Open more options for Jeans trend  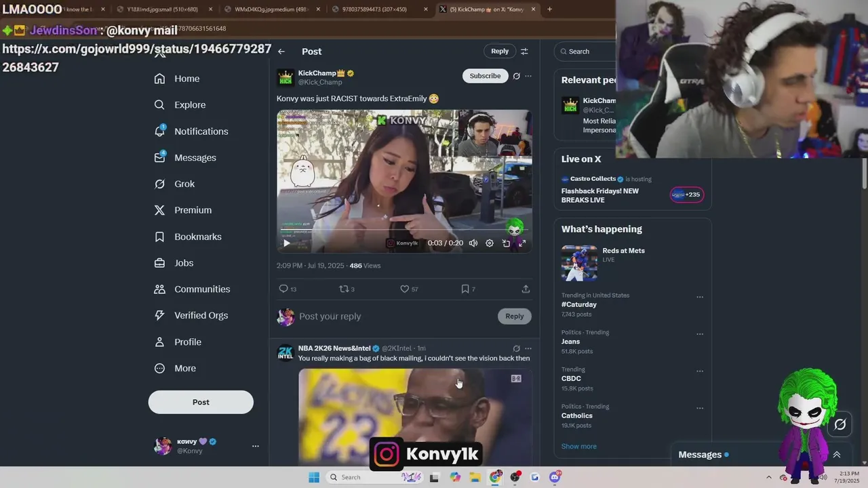click(700, 334)
